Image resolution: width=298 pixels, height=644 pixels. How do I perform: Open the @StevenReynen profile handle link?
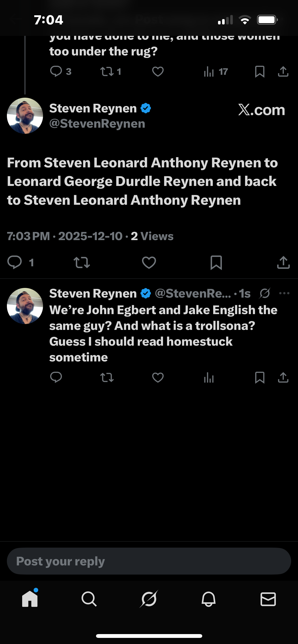click(x=97, y=124)
